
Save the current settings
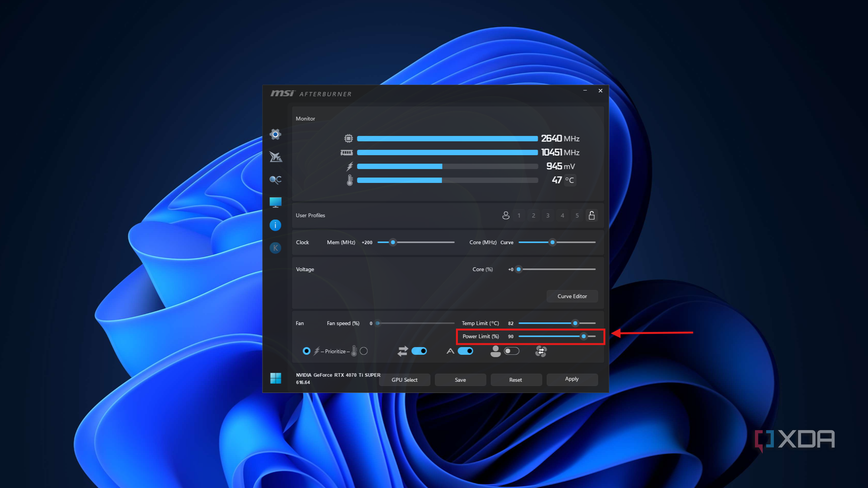460,380
